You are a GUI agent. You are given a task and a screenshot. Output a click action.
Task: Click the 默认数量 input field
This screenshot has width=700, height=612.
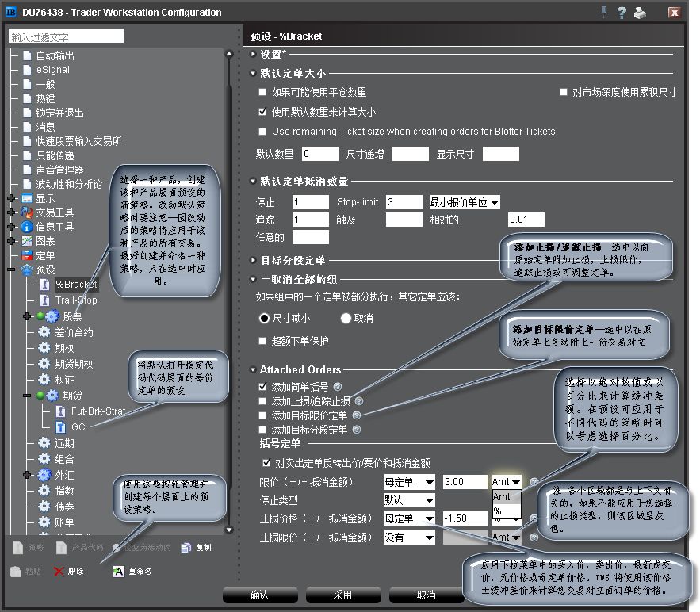(319, 154)
